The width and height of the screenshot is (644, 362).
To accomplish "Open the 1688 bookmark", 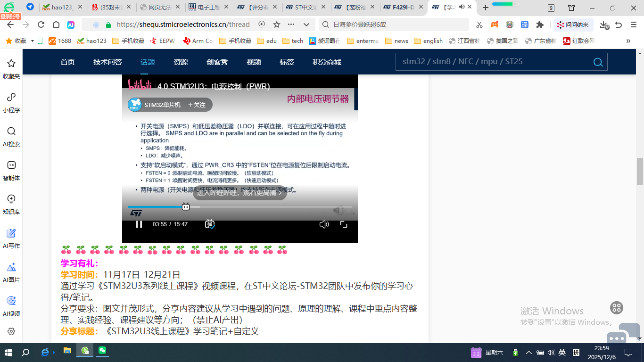I will point(60,41).
